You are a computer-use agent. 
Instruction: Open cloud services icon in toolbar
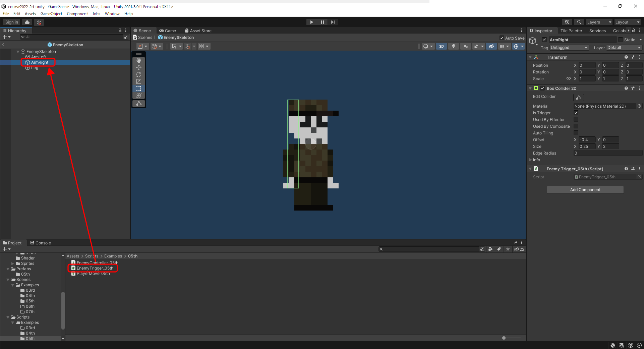(x=27, y=22)
